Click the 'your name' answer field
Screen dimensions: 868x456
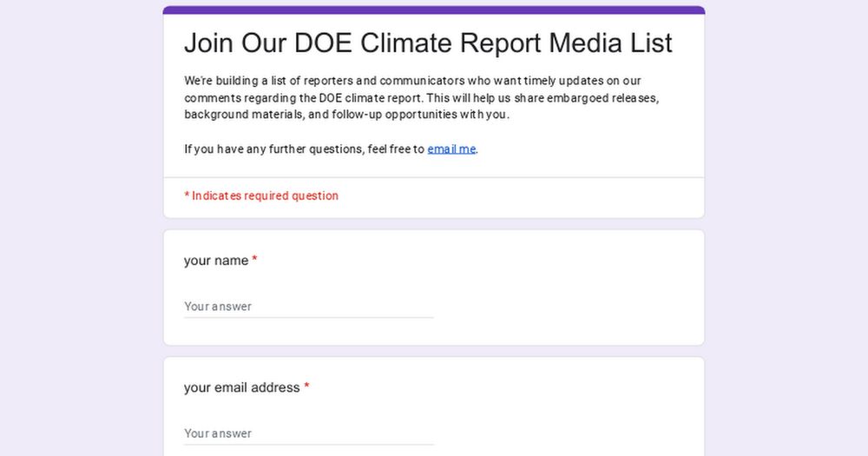(309, 307)
